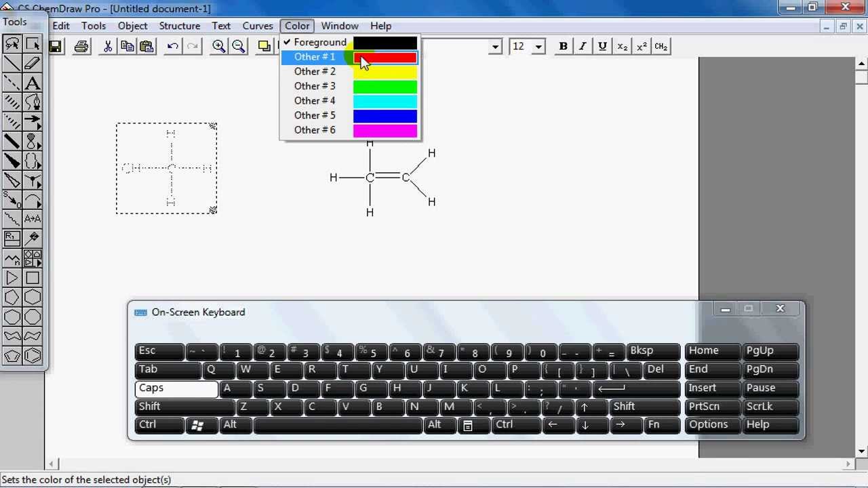Choose the Acyclic Chain tool

[12, 258]
